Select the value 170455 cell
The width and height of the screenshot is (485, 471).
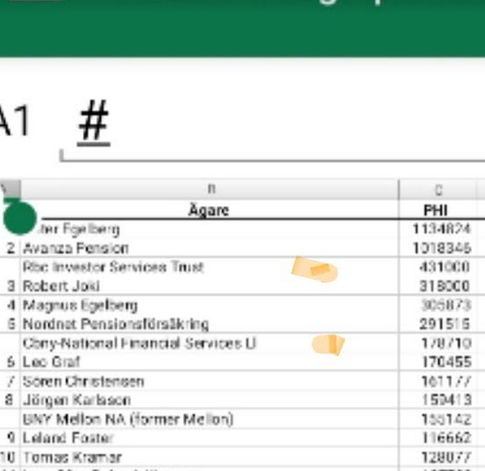click(438, 362)
